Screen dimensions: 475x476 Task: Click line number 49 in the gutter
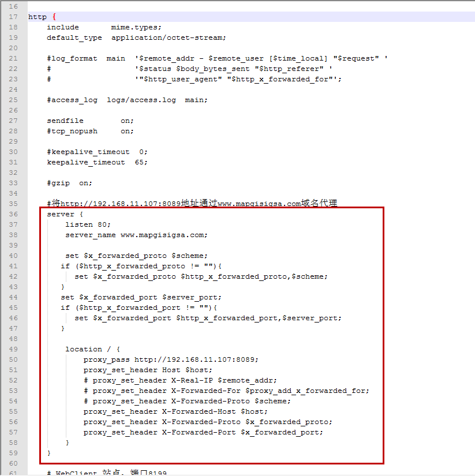[13, 349]
